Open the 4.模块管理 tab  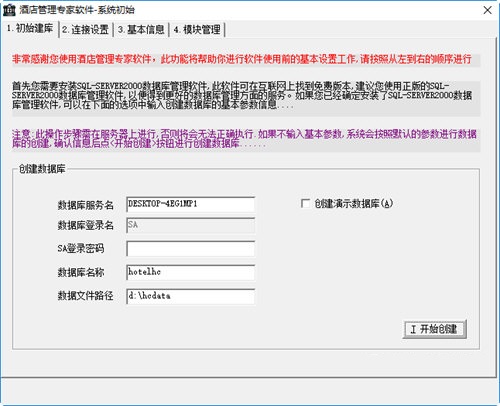[x=197, y=30]
